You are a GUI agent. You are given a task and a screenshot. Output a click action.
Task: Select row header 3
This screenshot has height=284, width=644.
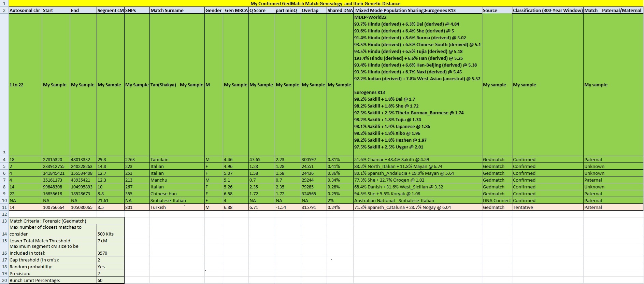pyautogui.click(x=4, y=85)
